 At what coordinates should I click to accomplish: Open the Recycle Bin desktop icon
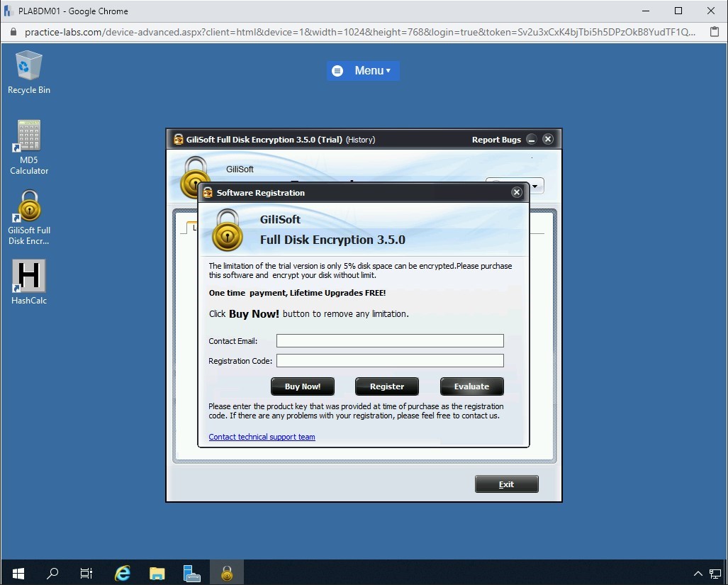[29, 71]
